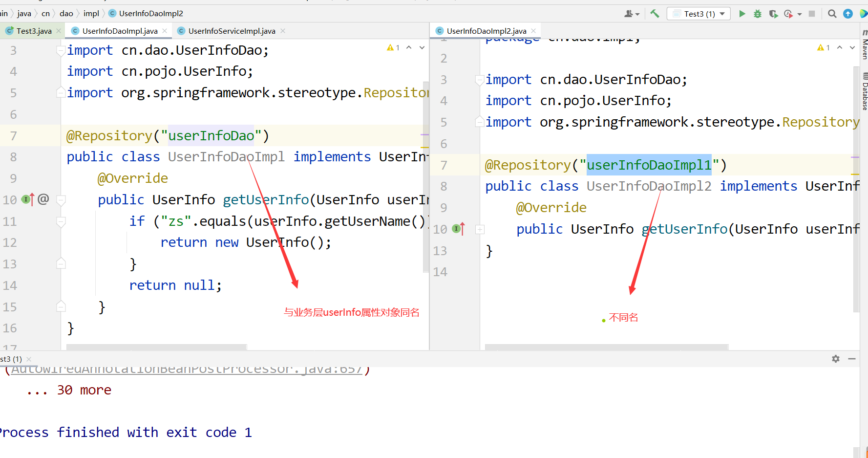Click the horizontal scrollbar of the left editor
Screen dimensions: 868x458
click(x=156, y=347)
